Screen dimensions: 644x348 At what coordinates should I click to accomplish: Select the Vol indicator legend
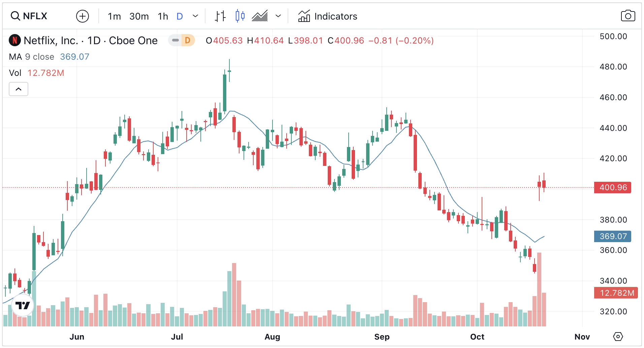coord(15,73)
